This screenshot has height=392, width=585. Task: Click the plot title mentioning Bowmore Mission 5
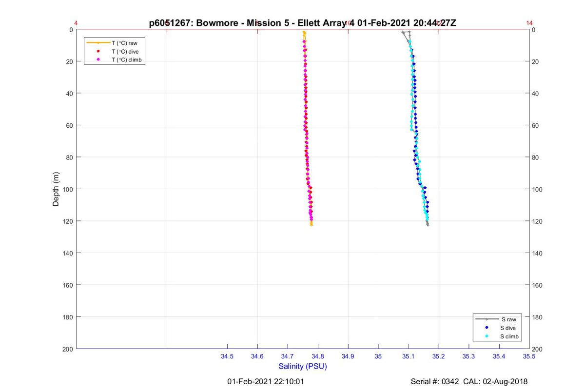303,23
